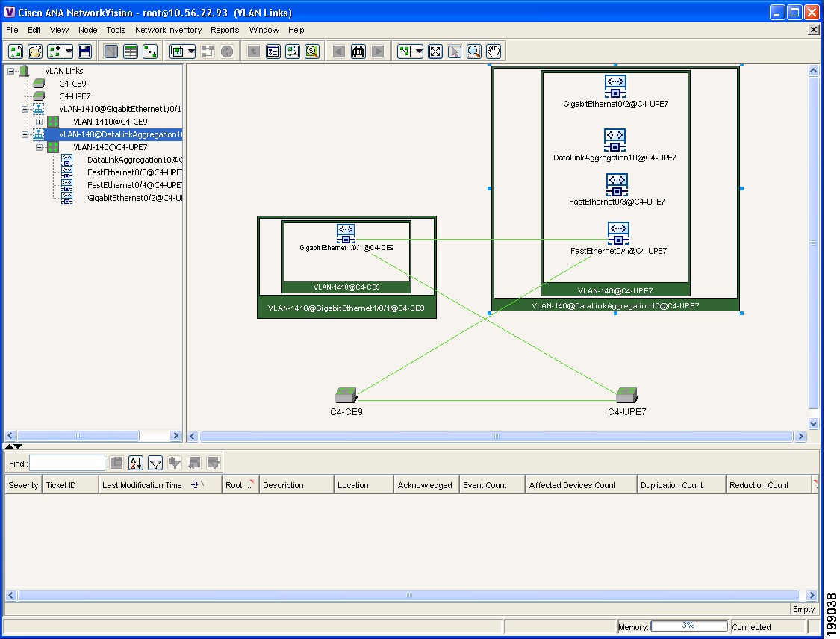Click the go-to-parent up arrow icon

pos(253,52)
